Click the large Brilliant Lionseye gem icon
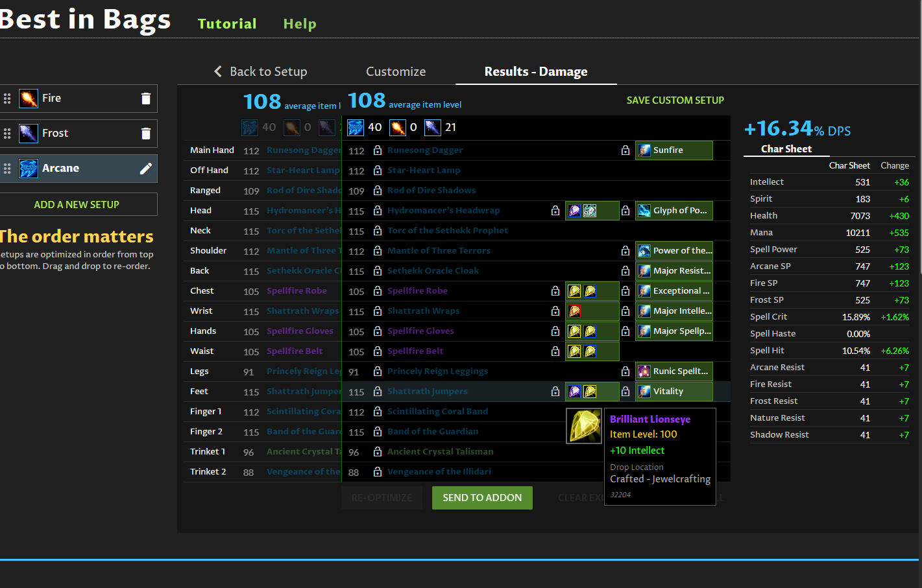This screenshot has height=588, width=922. pos(584,426)
